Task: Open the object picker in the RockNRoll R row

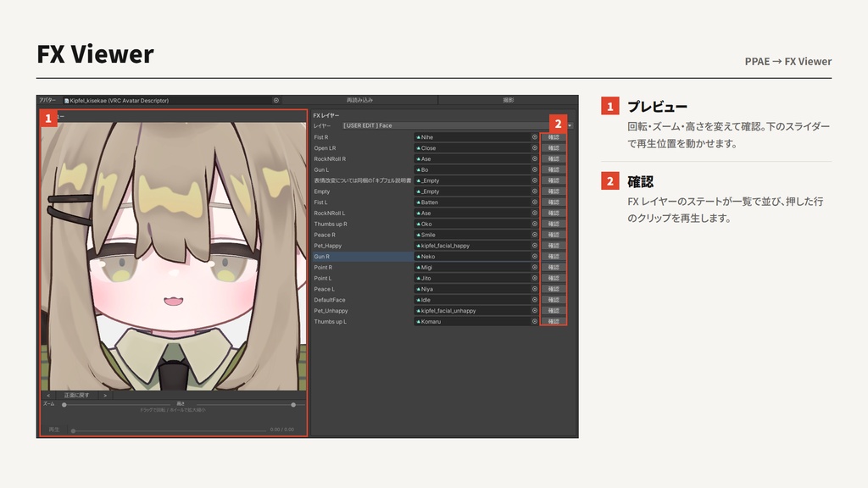Action: coord(535,158)
